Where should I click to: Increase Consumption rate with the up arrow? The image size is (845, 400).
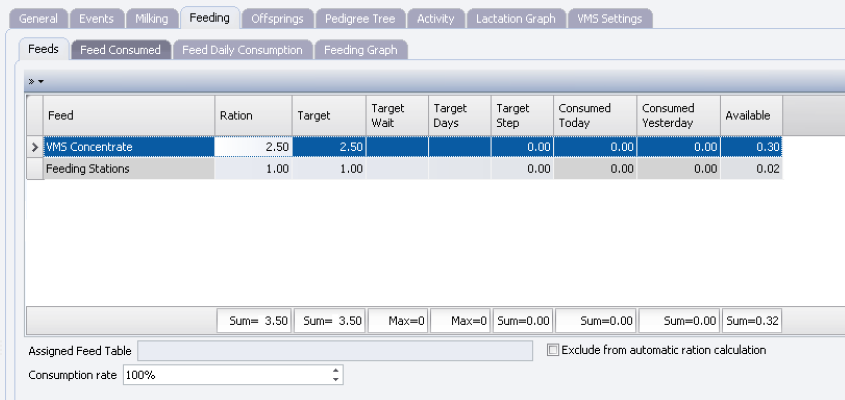(x=336, y=370)
